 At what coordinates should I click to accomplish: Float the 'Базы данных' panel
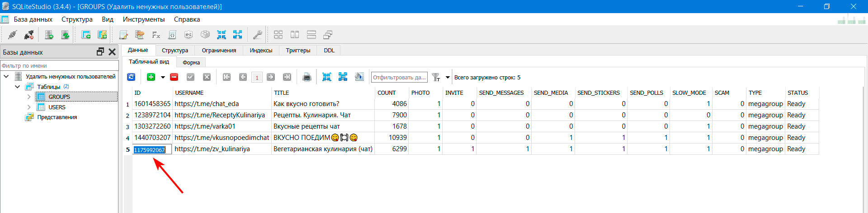tap(100, 52)
